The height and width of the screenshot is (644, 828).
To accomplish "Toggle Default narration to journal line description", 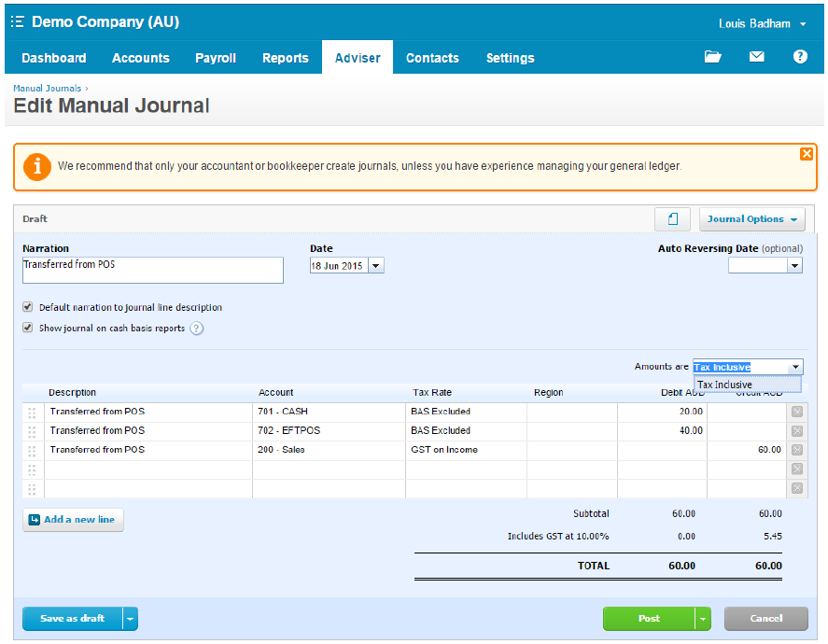I will 27,307.
